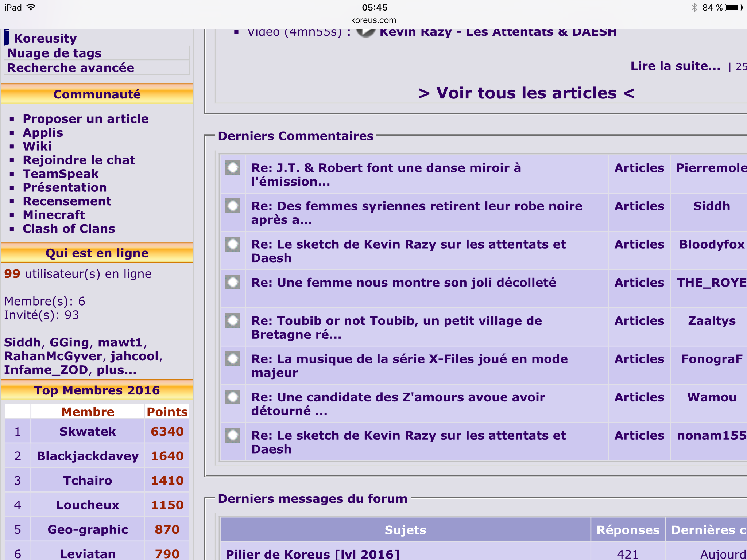Screen dimensions: 747x560
Task: Open Nuage de tags sidebar item
Action: click(x=54, y=53)
